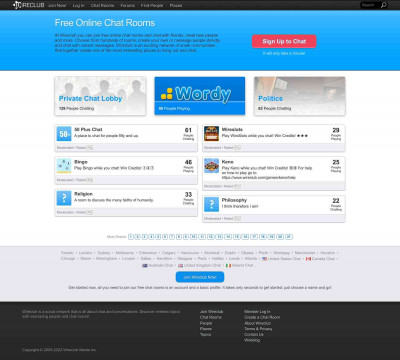Click the Wireclub logo
400x360 pixels.
[x=28, y=5]
